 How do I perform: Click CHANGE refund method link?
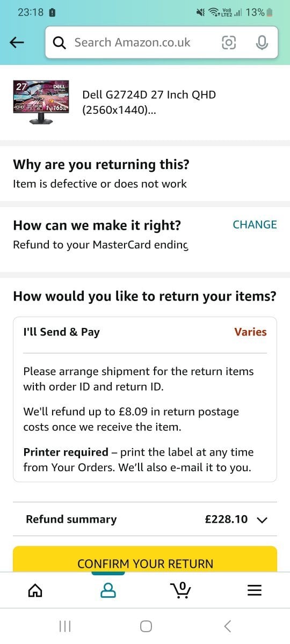[x=255, y=225]
